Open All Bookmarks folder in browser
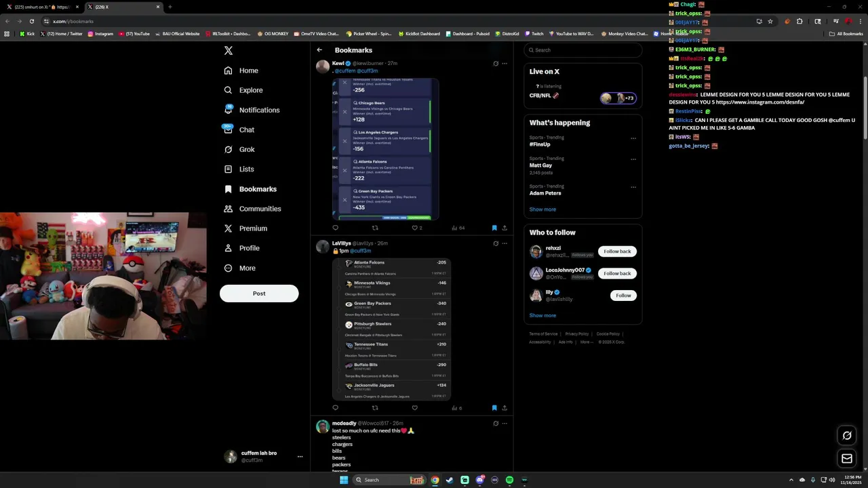This screenshot has height=488, width=868. click(x=846, y=34)
